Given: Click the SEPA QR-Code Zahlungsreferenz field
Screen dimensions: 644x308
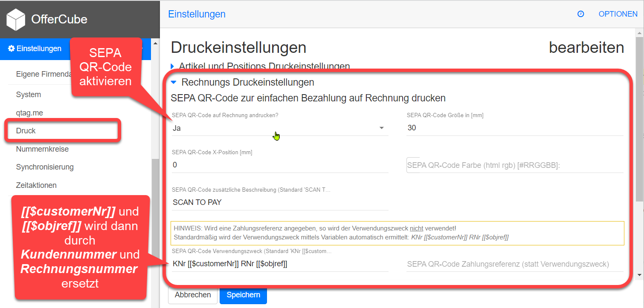Looking at the screenshot, I should click(515, 264).
